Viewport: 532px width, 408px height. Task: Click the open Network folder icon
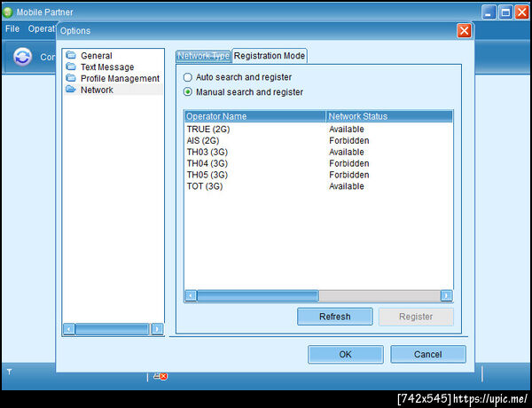click(x=71, y=90)
